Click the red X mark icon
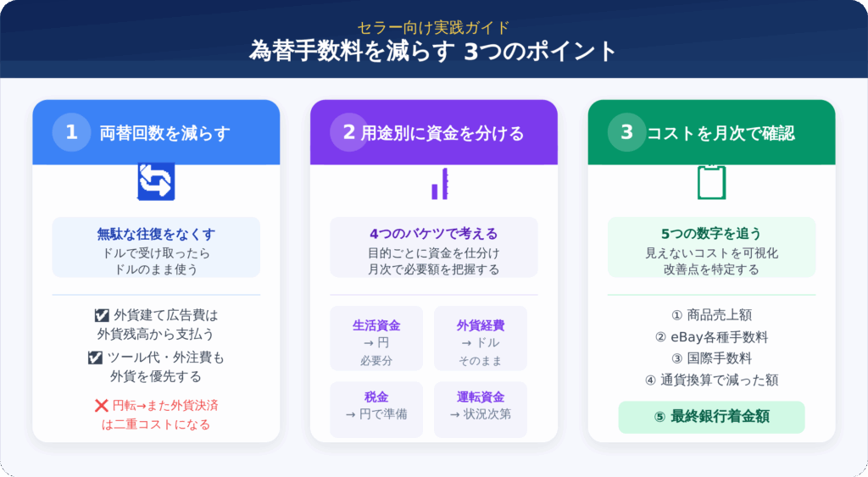This screenshot has height=477, width=868. click(101, 406)
